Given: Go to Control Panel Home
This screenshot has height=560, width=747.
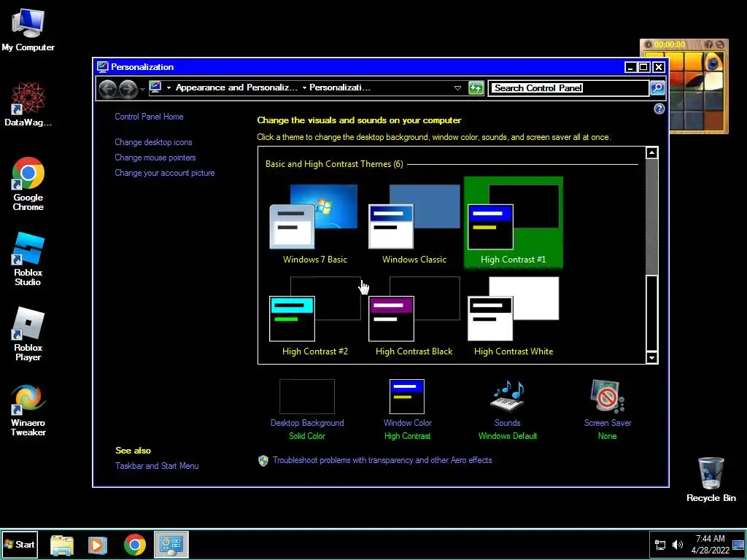Looking at the screenshot, I should pos(149,117).
